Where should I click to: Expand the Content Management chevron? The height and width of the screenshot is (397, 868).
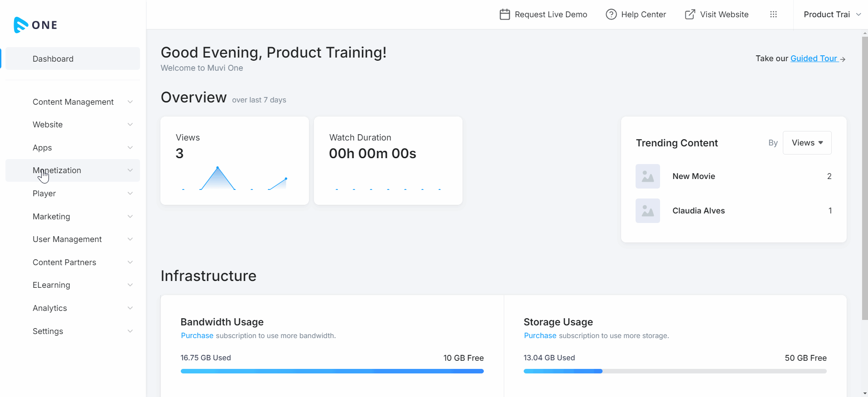coord(130,102)
